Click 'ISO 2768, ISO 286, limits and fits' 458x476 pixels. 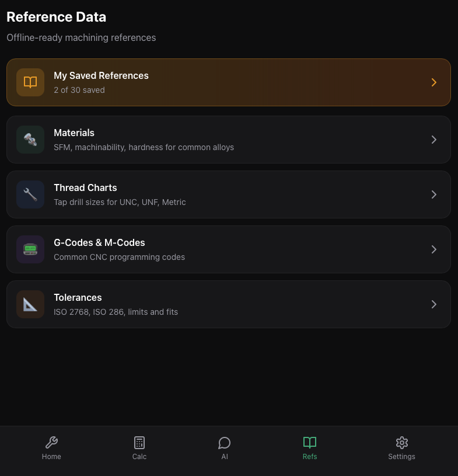pyautogui.click(x=116, y=312)
